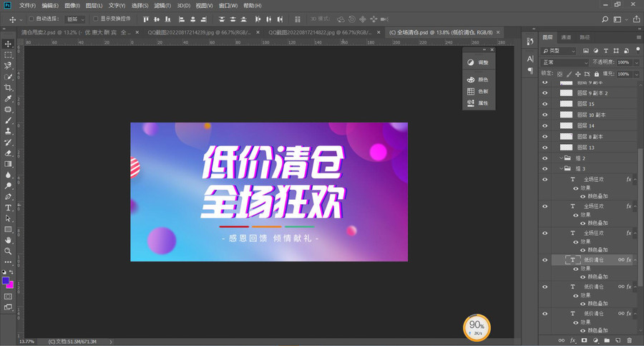Viewport: 644px width, 346px height.
Task: Hide the 图层 14 layer
Action: [x=545, y=126]
